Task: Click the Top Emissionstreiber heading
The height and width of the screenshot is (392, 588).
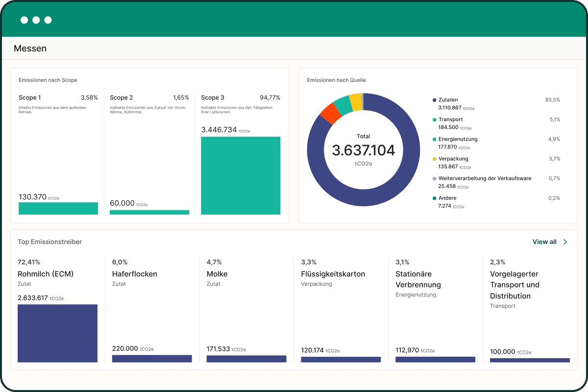Action: pos(49,242)
